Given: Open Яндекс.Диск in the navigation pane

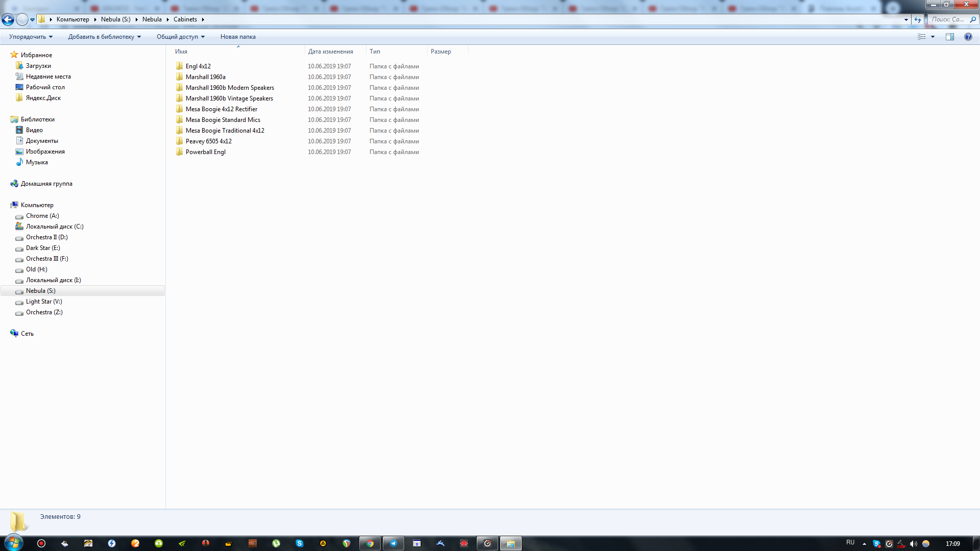Looking at the screenshot, I should pos(43,98).
